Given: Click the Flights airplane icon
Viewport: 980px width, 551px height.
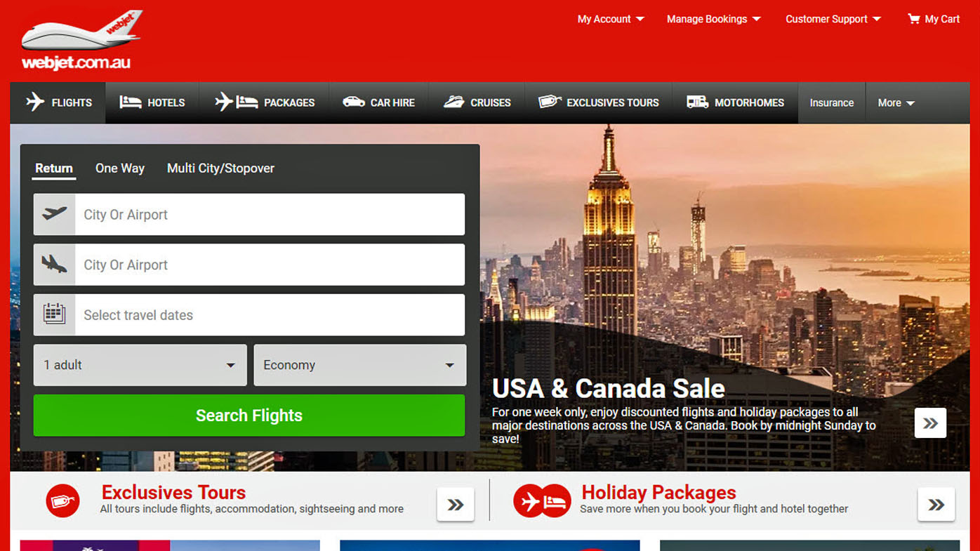Looking at the screenshot, I should [35, 102].
